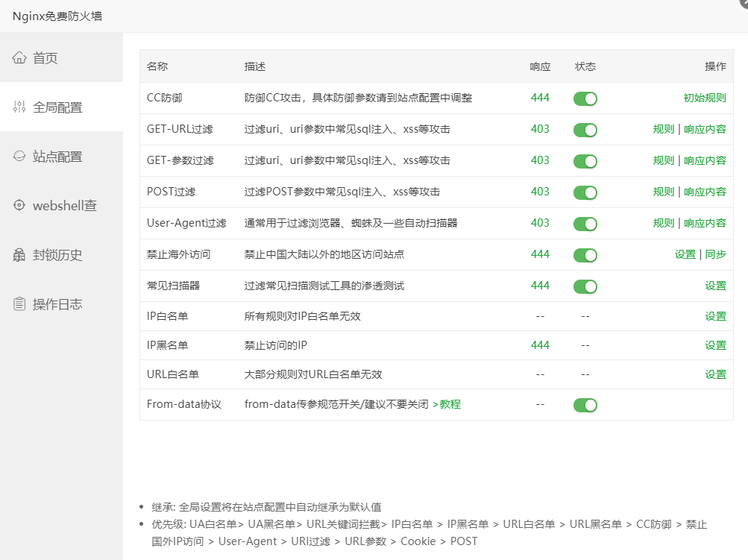The image size is (748, 560).
Task: Toggle the CC防御 switch
Action: (x=585, y=98)
